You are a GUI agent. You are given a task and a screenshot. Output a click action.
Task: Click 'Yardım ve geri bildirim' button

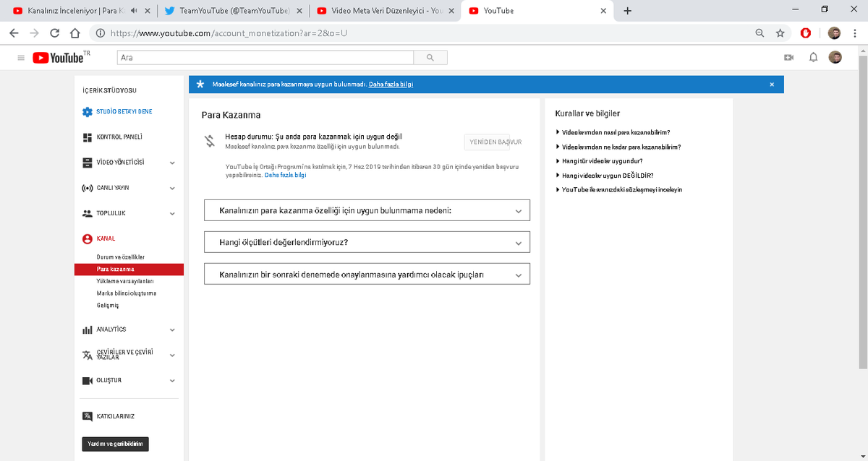coord(115,444)
